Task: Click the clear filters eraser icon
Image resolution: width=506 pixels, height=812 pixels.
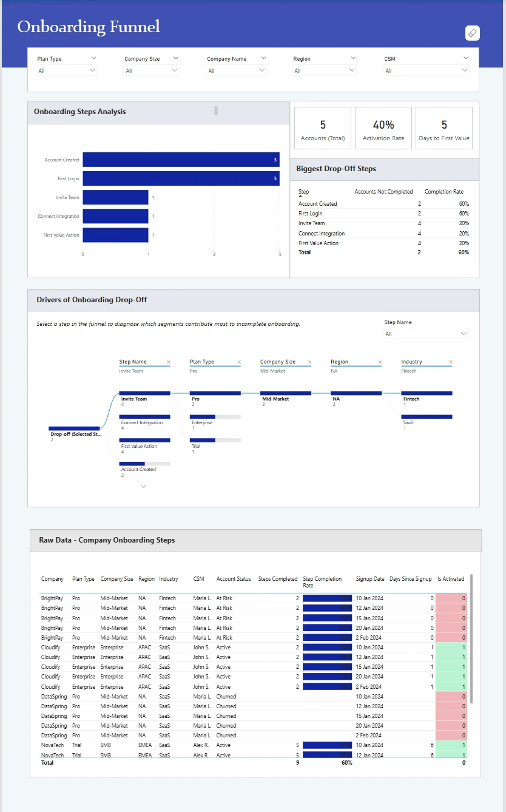Action: [x=473, y=33]
